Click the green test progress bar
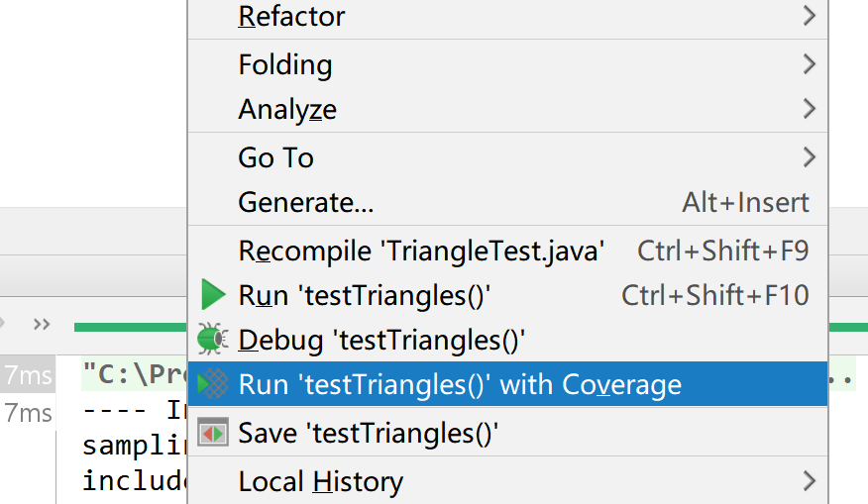This screenshot has height=504, width=868. coord(129,326)
